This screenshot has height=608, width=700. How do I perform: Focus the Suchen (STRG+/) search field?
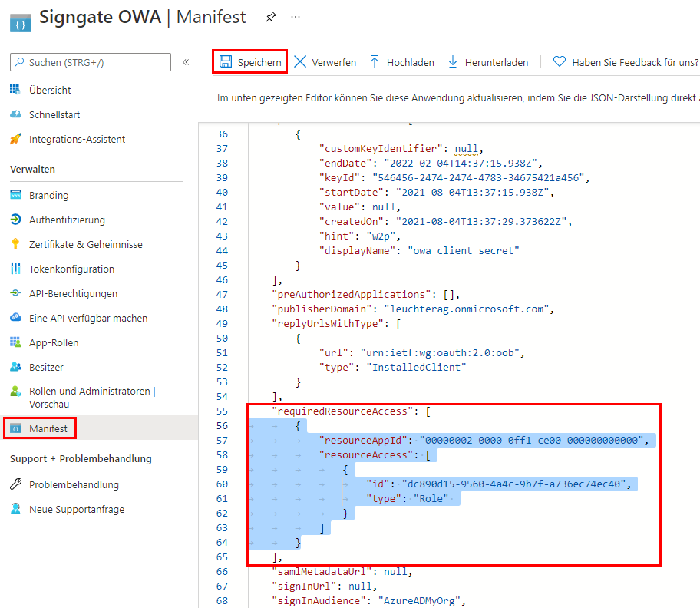tap(91, 62)
